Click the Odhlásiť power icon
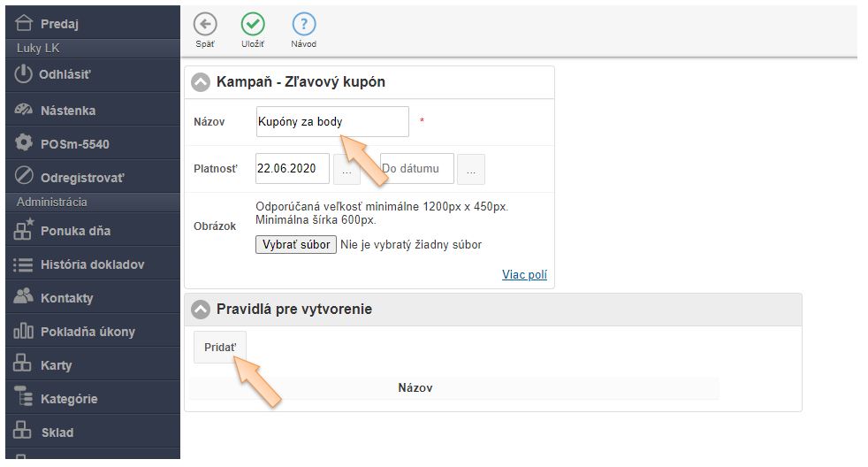This screenshot has height=467, width=868. (x=24, y=75)
